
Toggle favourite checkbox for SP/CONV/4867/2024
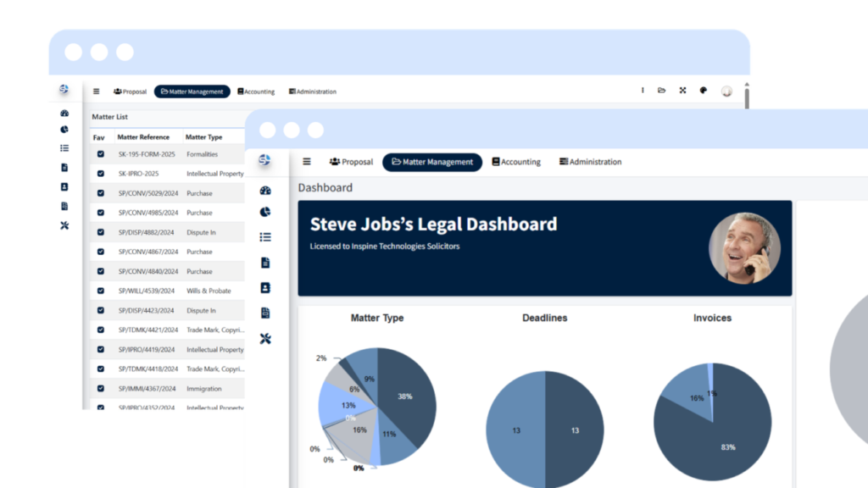(x=101, y=252)
